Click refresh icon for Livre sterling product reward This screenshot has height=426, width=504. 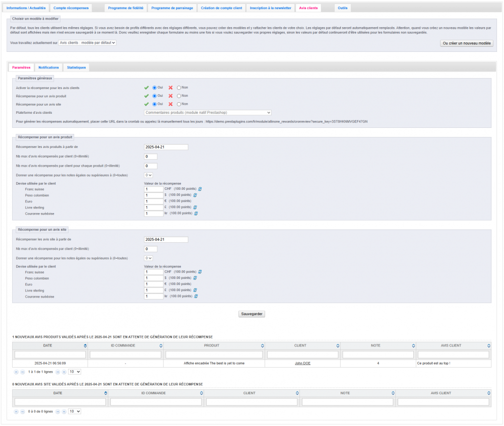(x=195, y=207)
